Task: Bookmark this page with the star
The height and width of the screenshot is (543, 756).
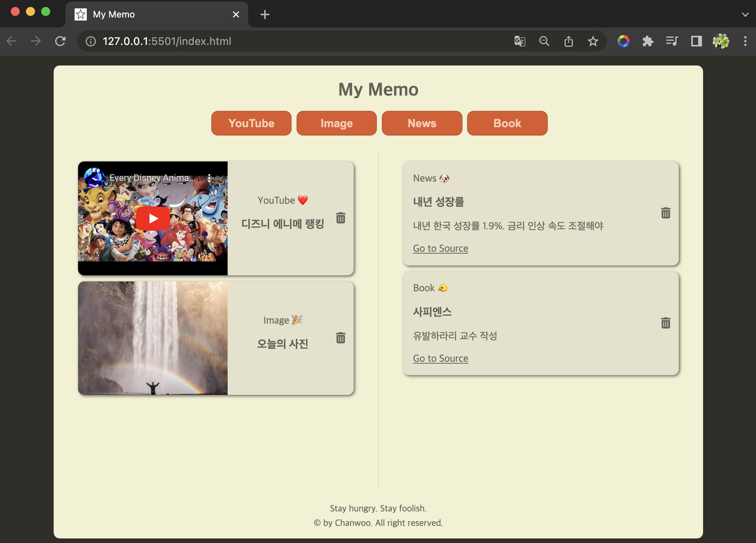Action: coord(593,41)
